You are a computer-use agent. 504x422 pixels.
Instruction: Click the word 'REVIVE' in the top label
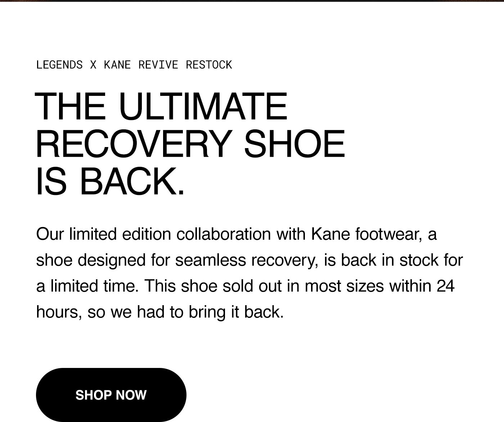click(158, 65)
